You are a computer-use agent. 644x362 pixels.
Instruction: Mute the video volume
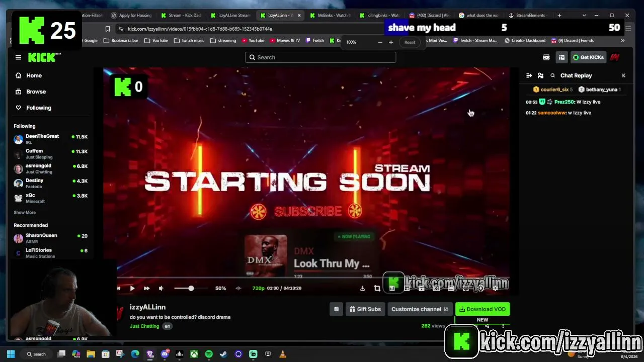click(x=161, y=288)
